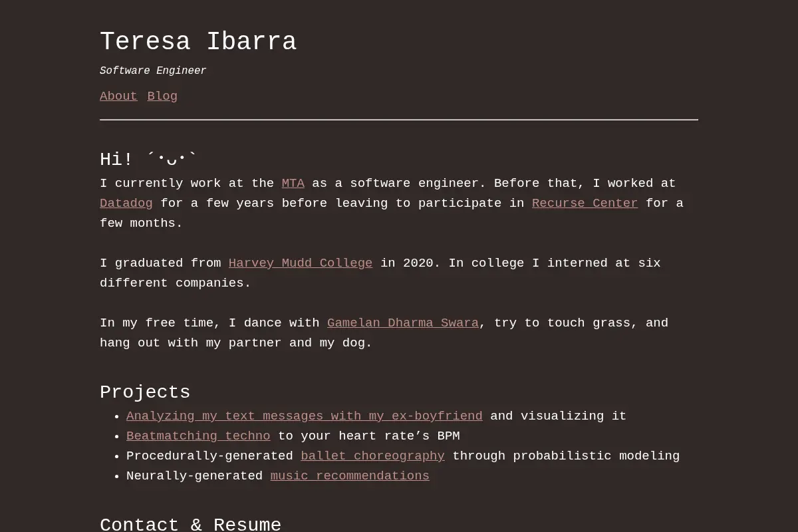Click the Software Engineer subtitle text

pyautogui.click(x=153, y=71)
